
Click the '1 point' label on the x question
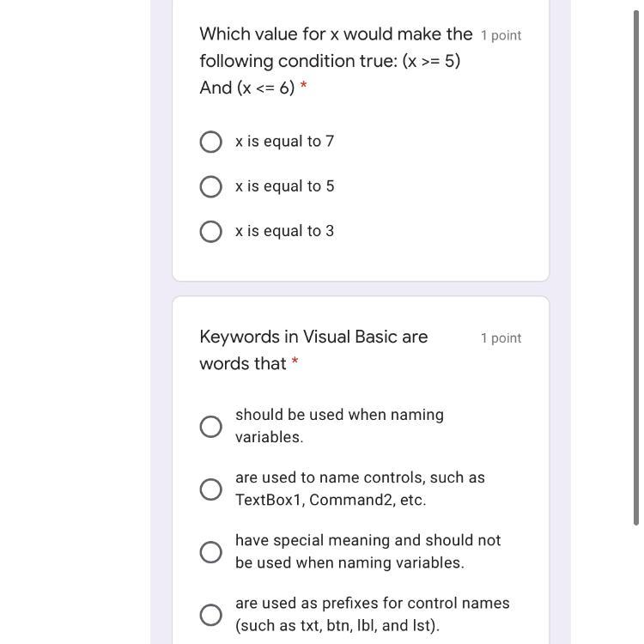[501, 35]
